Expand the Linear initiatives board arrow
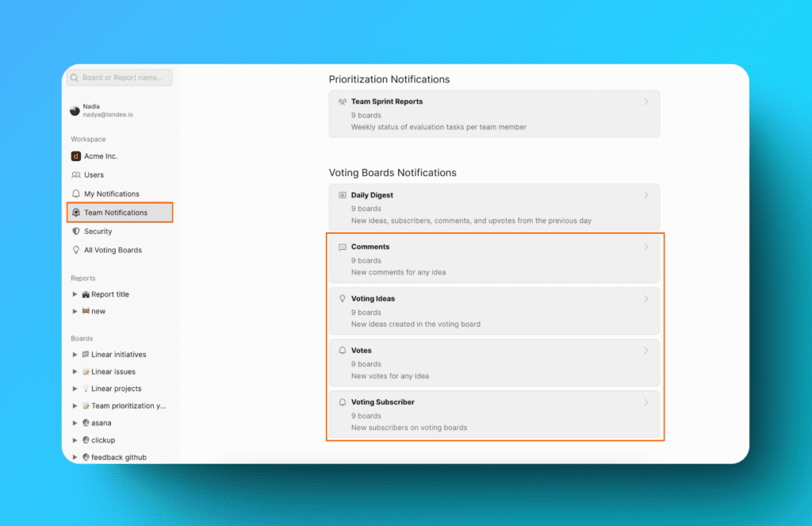Image resolution: width=812 pixels, height=526 pixels. (75, 355)
